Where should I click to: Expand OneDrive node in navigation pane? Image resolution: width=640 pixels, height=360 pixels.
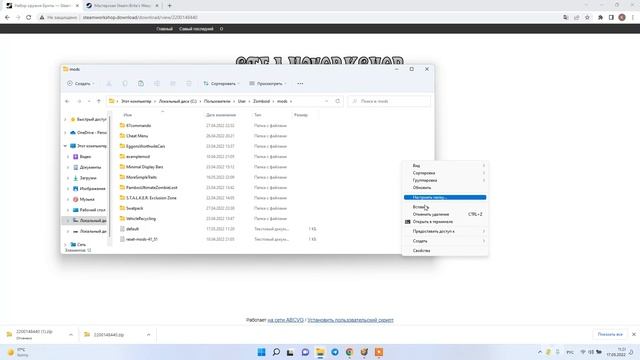(x=65, y=133)
